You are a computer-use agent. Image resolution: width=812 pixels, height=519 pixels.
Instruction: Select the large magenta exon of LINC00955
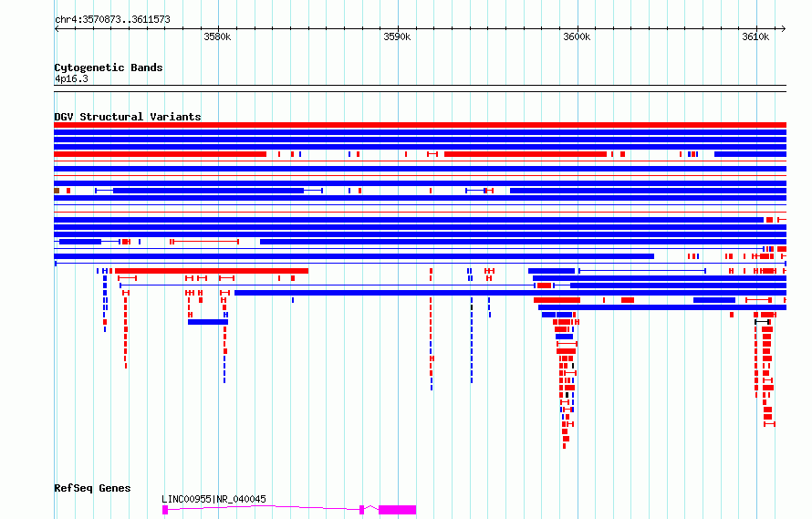397,510
